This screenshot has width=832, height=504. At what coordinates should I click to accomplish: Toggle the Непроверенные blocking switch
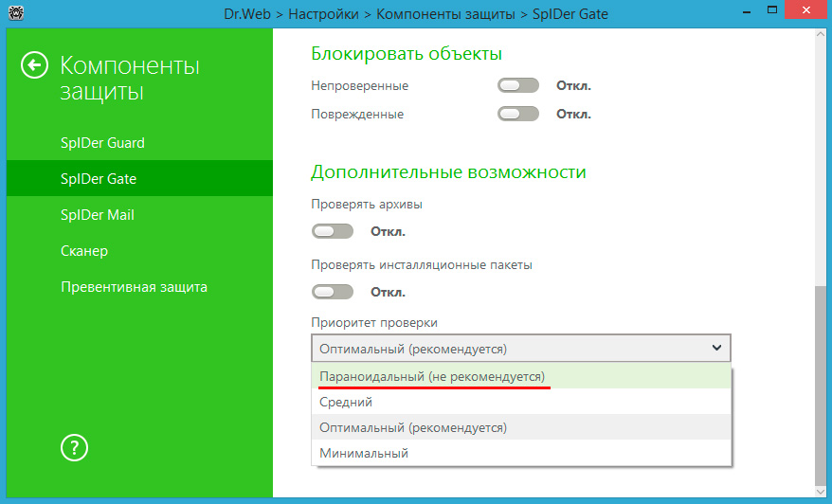[x=518, y=85]
